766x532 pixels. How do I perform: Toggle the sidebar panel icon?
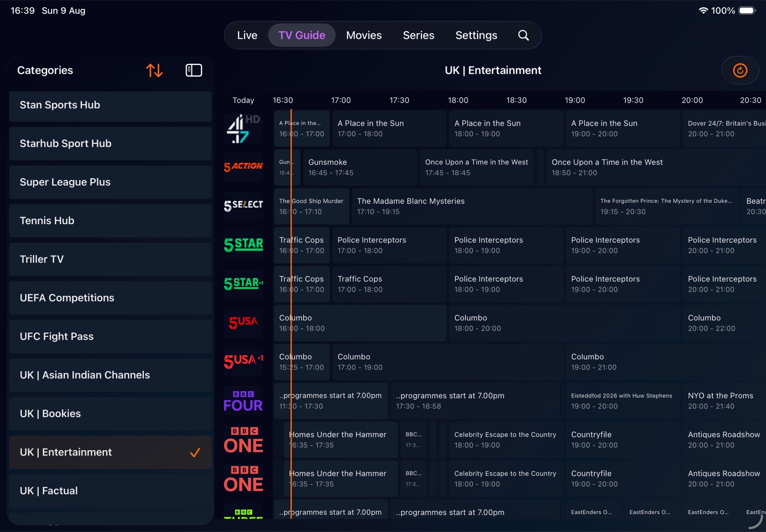[x=194, y=70]
